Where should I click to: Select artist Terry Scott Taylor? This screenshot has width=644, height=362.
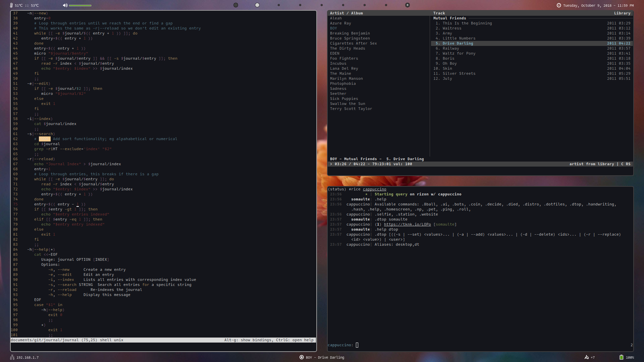351,109
